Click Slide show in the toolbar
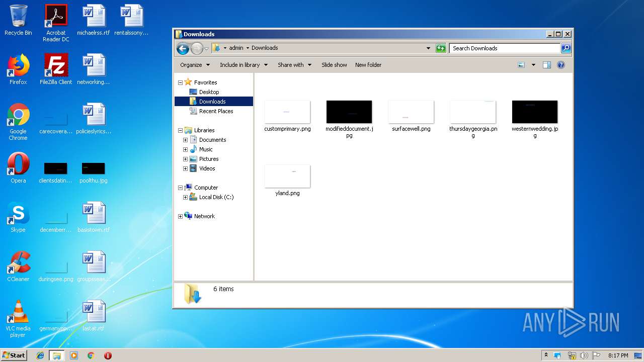Image resolution: width=644 pixels, height=362 pixels. pyautogui.click(x=334, y=65)
